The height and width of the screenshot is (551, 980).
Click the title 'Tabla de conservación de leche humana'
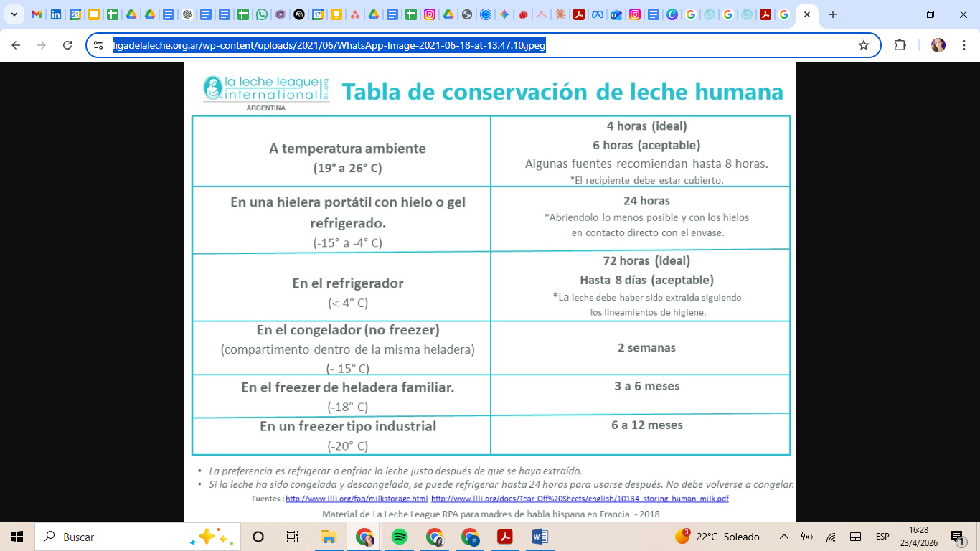click(562, 92)
